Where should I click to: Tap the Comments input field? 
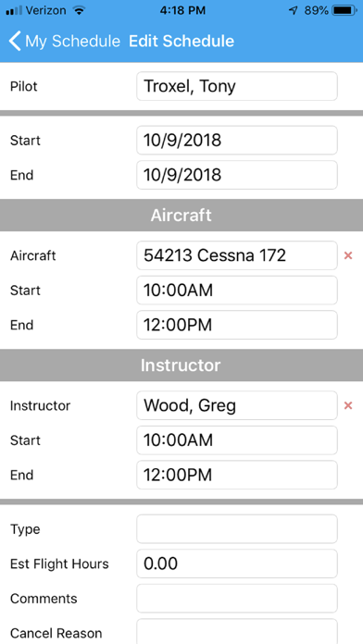(237, 599)
